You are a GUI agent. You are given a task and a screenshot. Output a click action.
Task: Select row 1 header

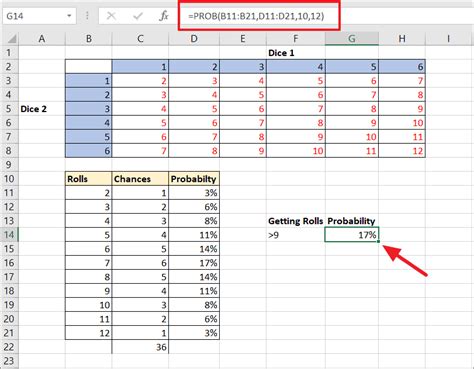point(9,53)
